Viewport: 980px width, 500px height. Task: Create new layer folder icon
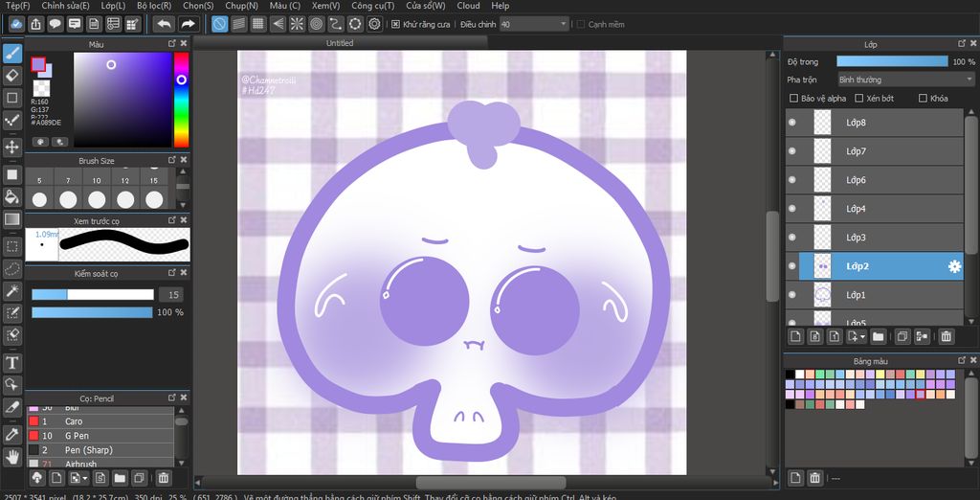[879, 336]
